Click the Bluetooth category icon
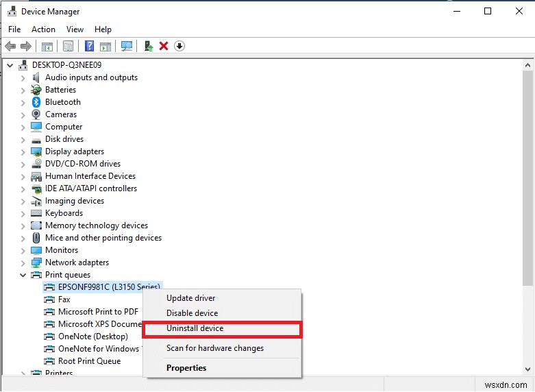This screenshot has width=535, height=392. pyautogui.click(x=36, y=102)
